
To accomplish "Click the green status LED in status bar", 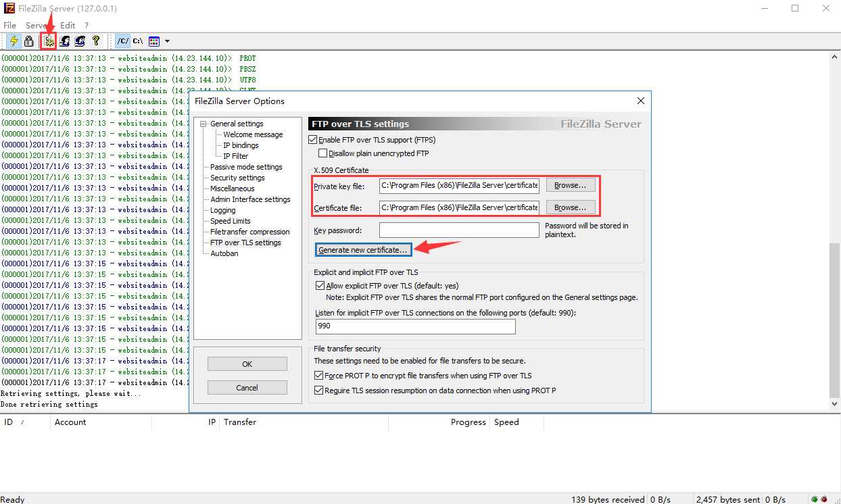I will [815, 499].
